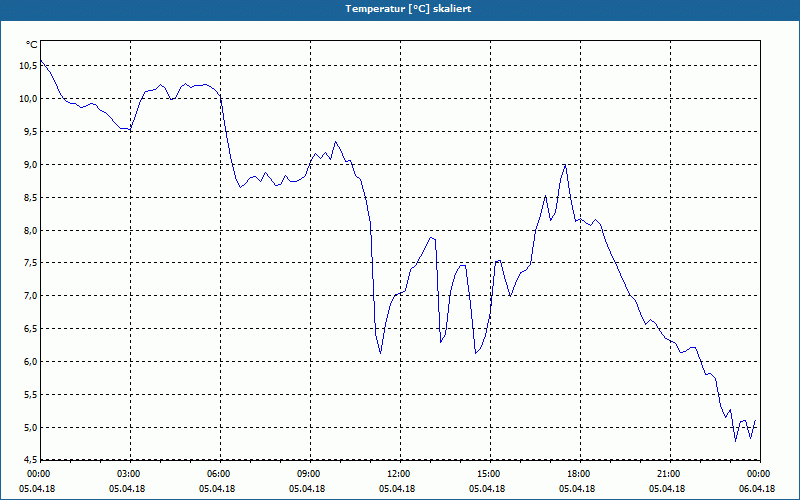This screenshot has width=800, height=500.
Task: Select the '6,5' y-axis label
Action: coord(30,329)
